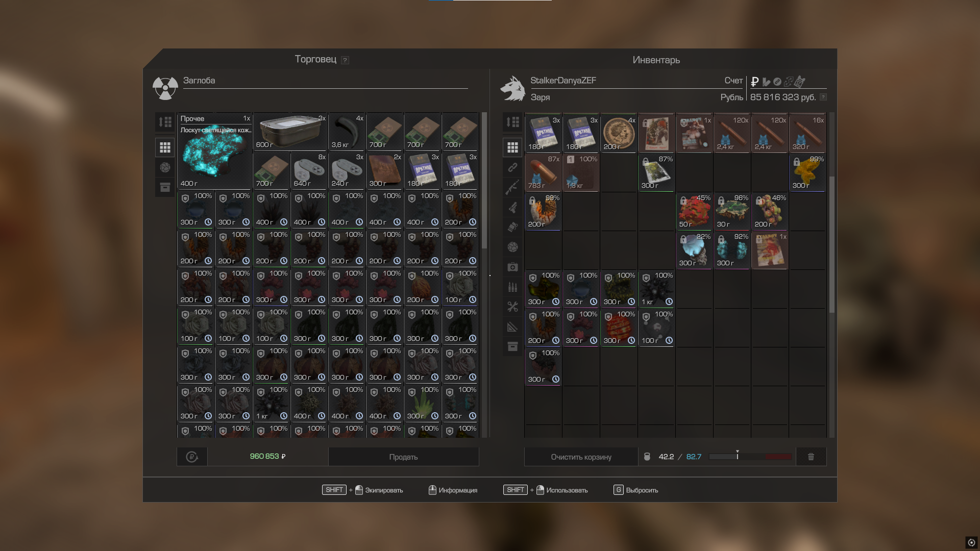980x551 pixels.
Task: Click the carry weight progress bar
Action: point(750,457)
